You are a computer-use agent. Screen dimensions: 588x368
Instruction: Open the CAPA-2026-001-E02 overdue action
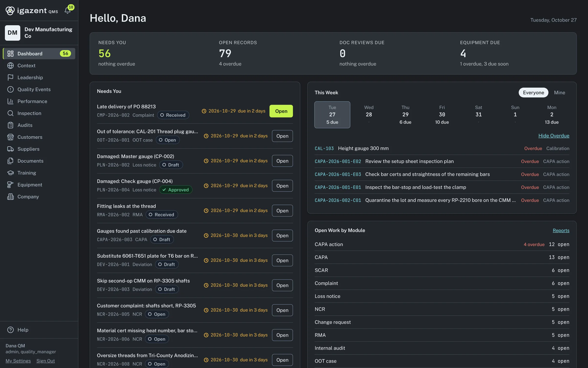pos(442,161)
